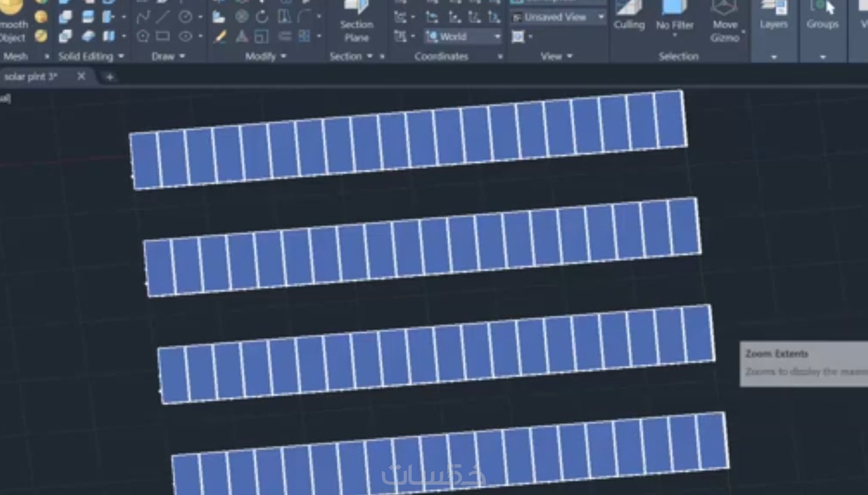Image resolution: width=868 pixels, height=495 pixels.
Task: Click the Separate solids icon
Action: tap(108, 36)
